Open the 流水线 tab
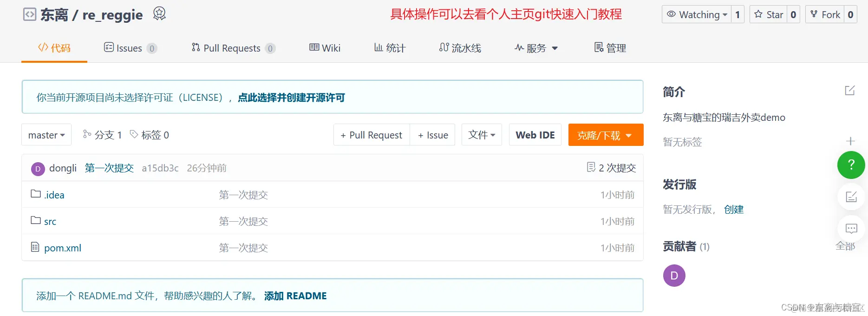 [x=460, y=48]
